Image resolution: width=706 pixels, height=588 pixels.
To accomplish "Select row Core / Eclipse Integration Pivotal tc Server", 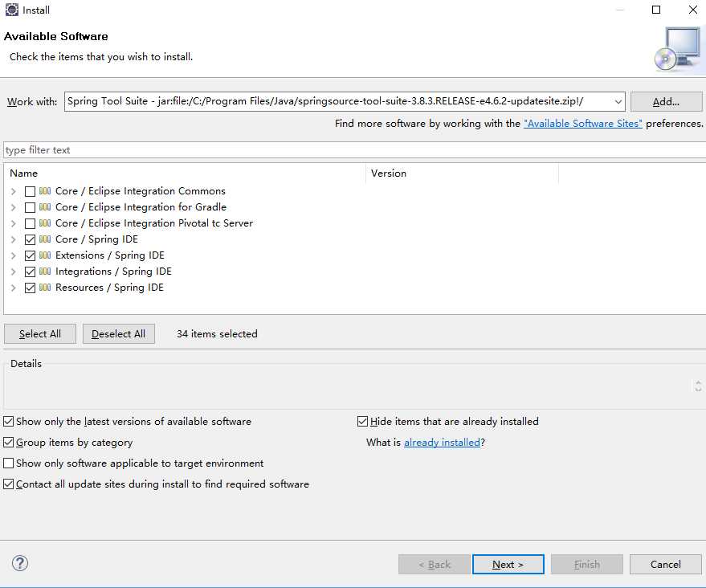I will tap(154, 223).
